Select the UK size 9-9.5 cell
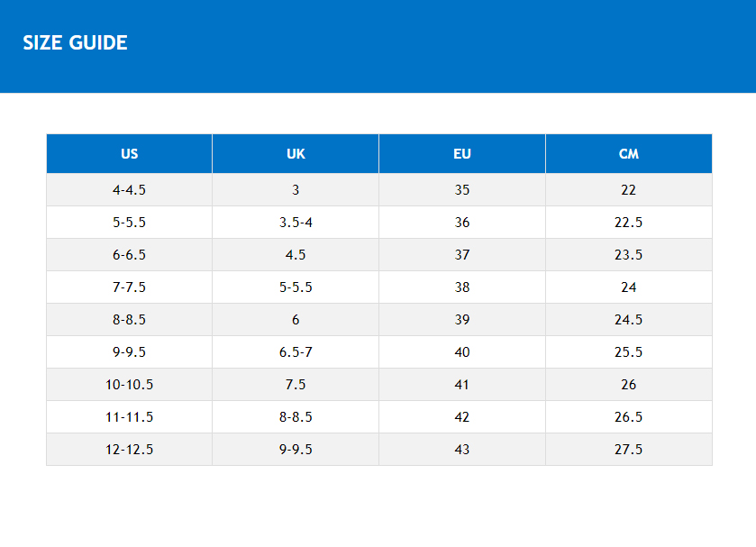This screenshot has width=756, height=547. [x=296, y=450]
